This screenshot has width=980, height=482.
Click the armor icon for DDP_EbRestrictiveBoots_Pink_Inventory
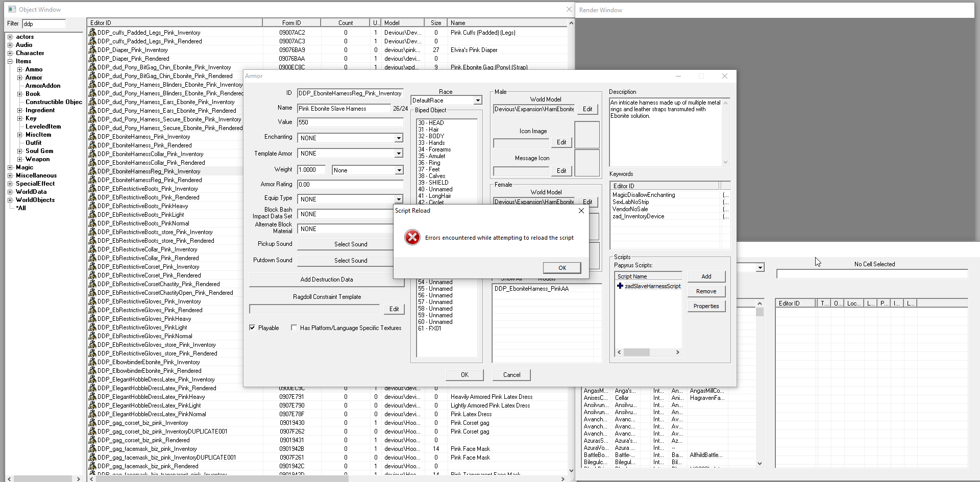[92, 188]
